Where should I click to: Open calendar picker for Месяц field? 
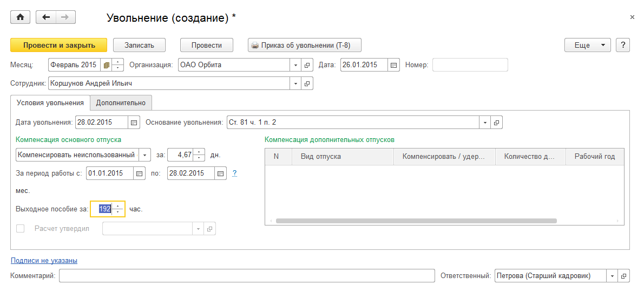[x=107, y=65]
